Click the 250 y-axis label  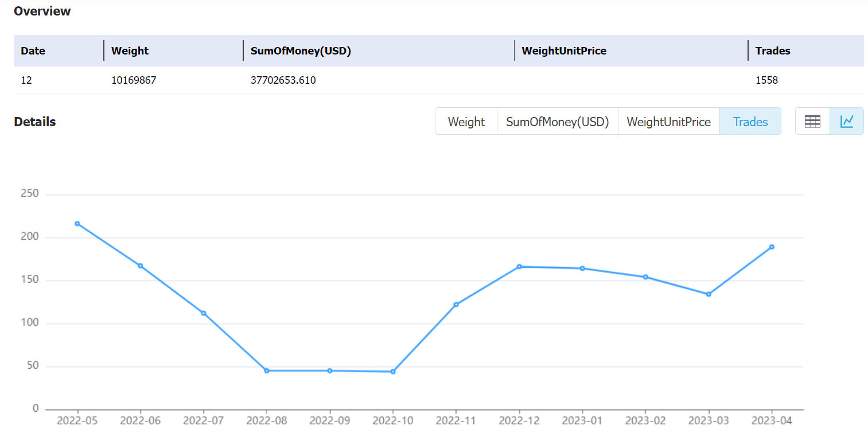pos(29,194)
